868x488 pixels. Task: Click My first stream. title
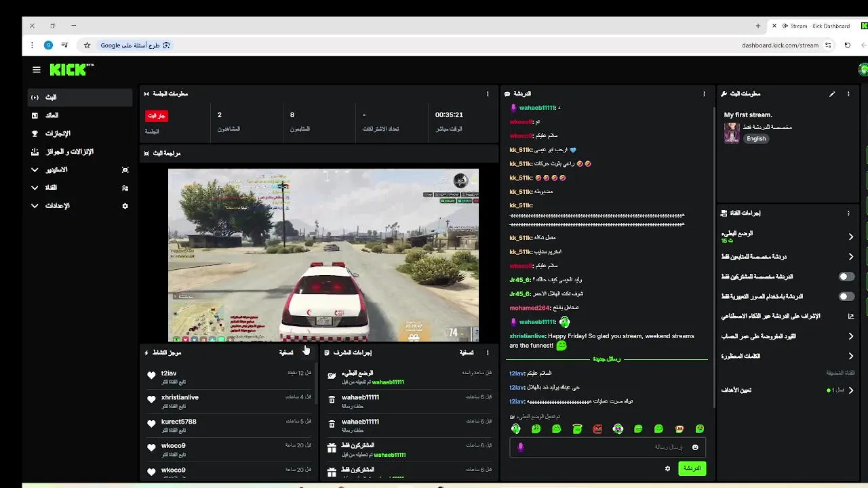point(748,115)
